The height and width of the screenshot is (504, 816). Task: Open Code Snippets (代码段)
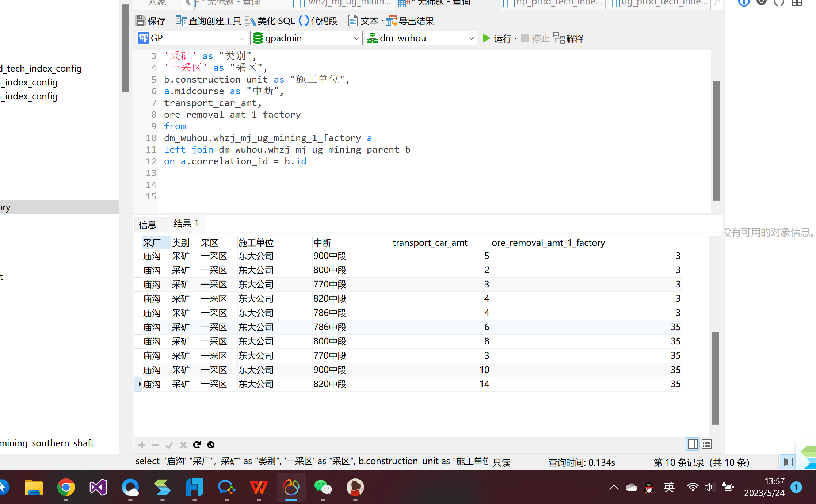pyautogui.click(x=318, y=21)
